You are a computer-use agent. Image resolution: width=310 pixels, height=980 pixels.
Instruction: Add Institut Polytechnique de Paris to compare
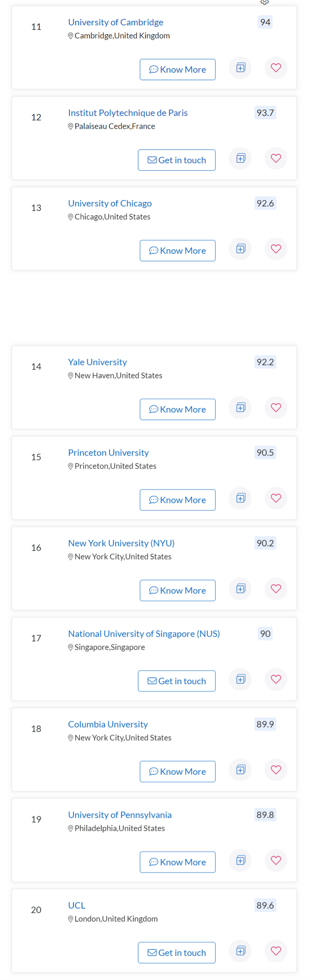click(x=241, y=158)
